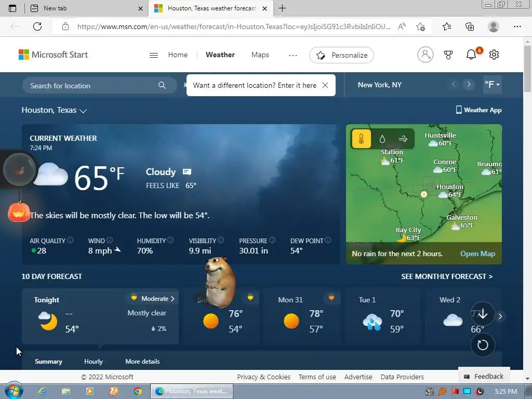
Task: Select the Weather nav item
Action: (x=220, y=55)
